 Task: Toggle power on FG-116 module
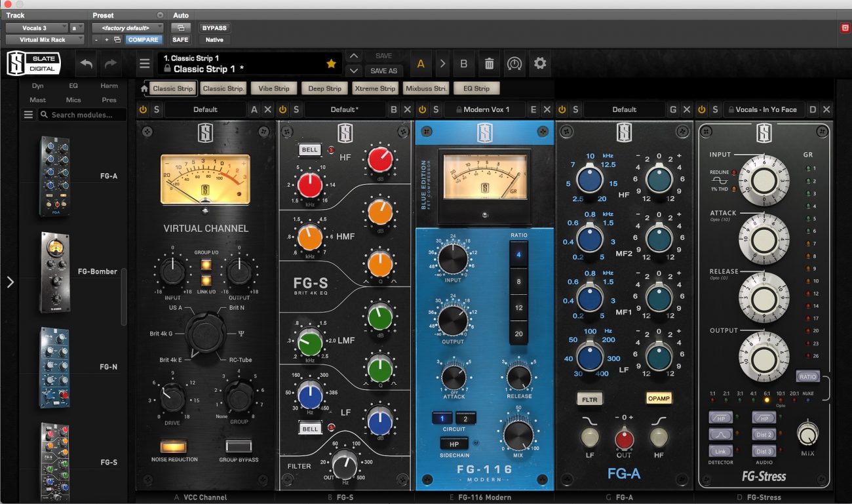pos(423,109)
